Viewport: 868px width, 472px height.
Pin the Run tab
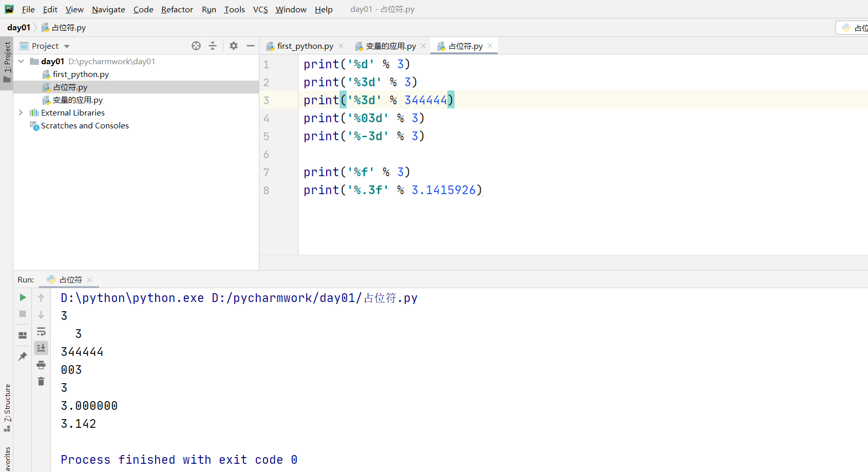(x=23, y=356)
